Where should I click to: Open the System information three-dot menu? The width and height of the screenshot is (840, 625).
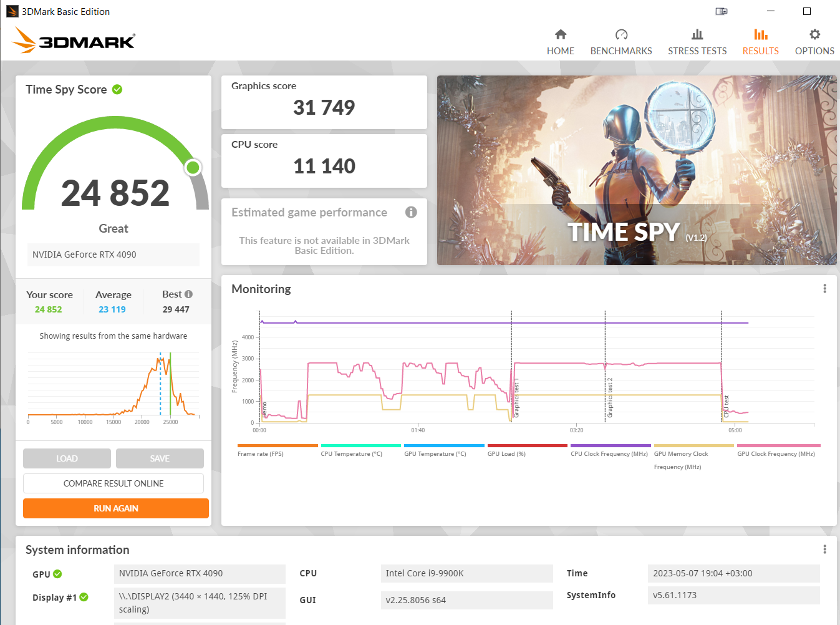click(x=824, y=550)
